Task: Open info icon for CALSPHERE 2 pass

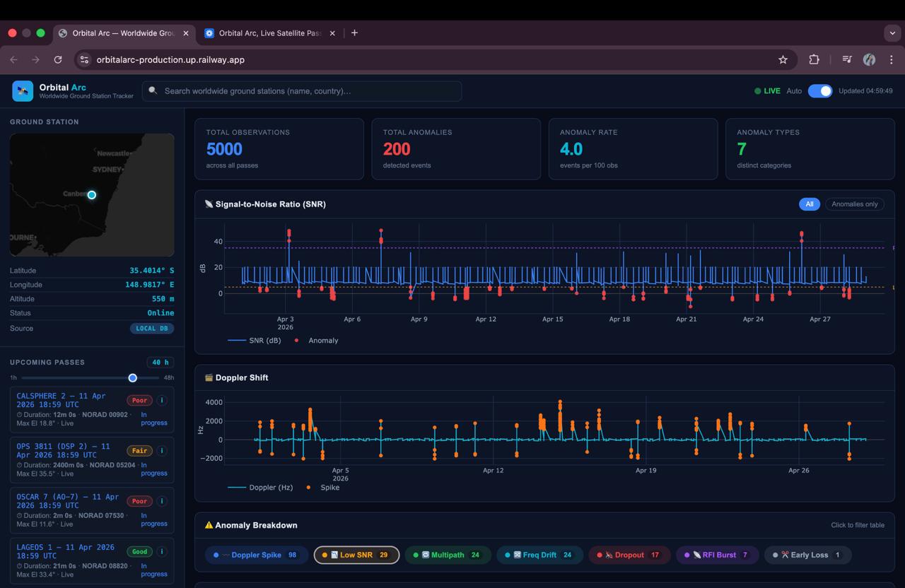Action: click(162, 400)
